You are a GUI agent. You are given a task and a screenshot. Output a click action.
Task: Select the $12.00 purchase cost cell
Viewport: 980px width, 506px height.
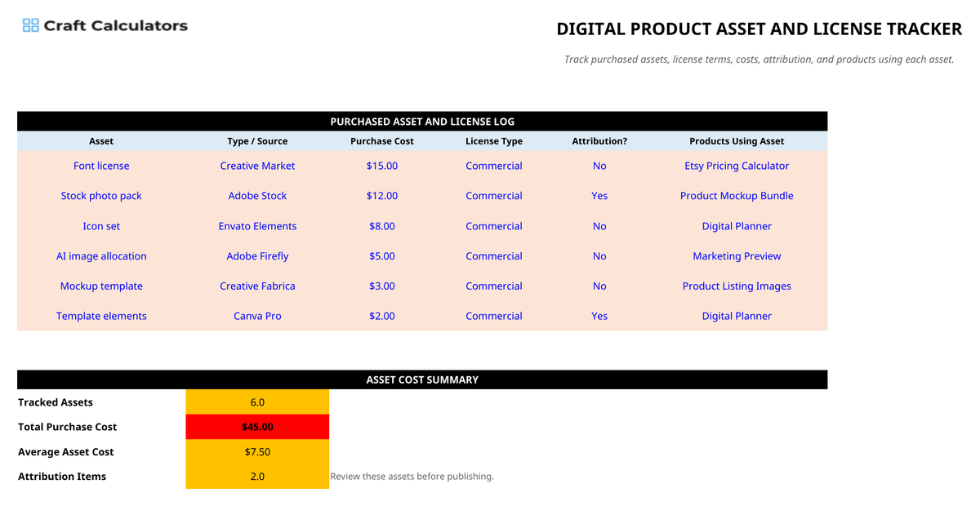coord(382,196)
